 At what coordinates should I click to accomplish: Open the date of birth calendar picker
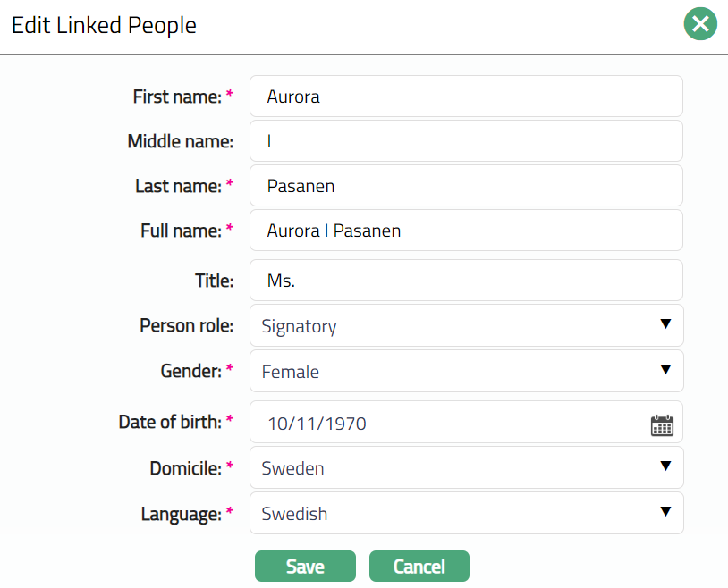pos(661,424)
